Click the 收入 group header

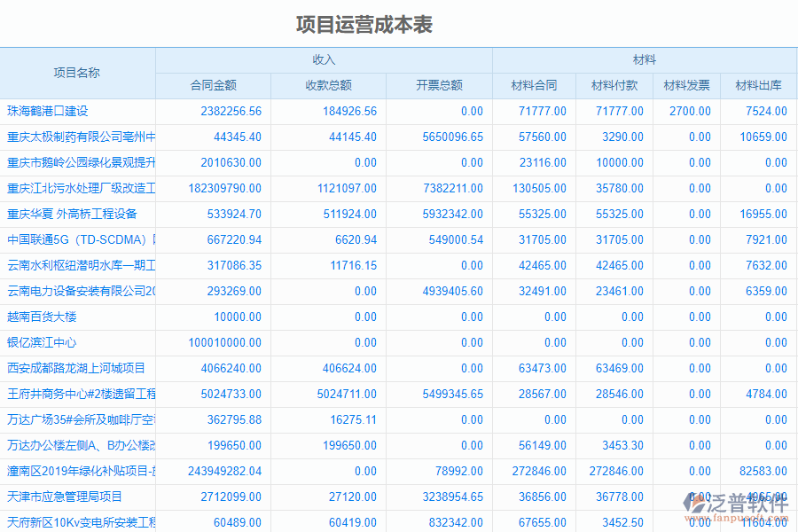324,59
